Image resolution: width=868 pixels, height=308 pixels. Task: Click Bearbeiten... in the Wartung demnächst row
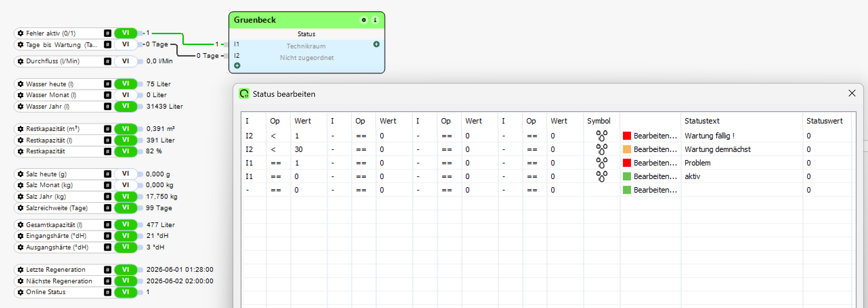655,149
